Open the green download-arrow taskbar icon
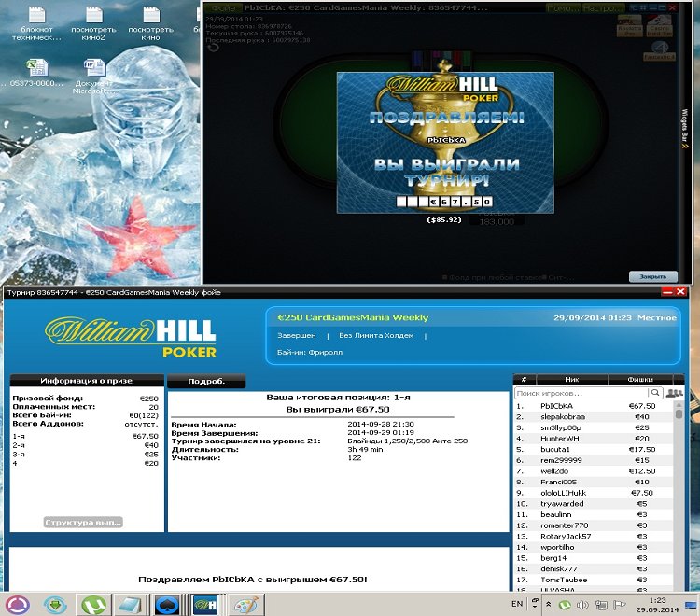The height and width of the screenshot is (616, 700). point(55,606)
